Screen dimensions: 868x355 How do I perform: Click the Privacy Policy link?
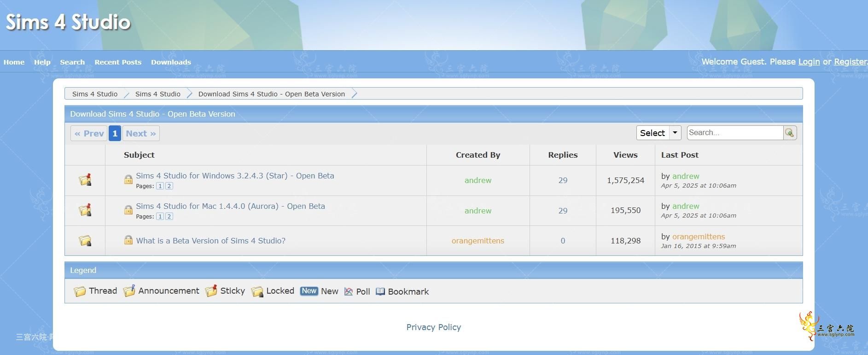tap(434, 327)
